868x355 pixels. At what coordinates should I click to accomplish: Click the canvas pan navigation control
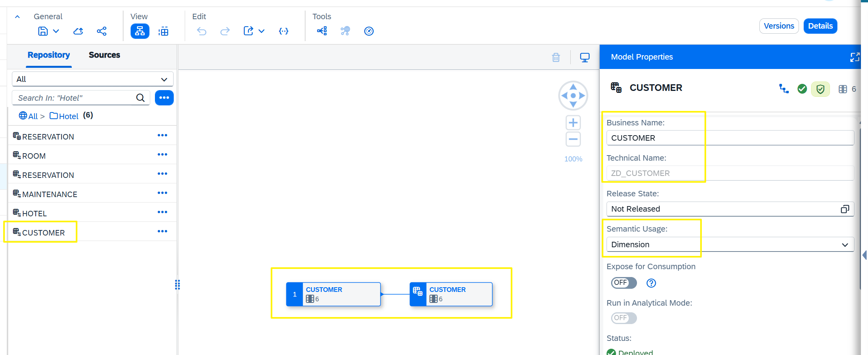click(x=573, y=96)
